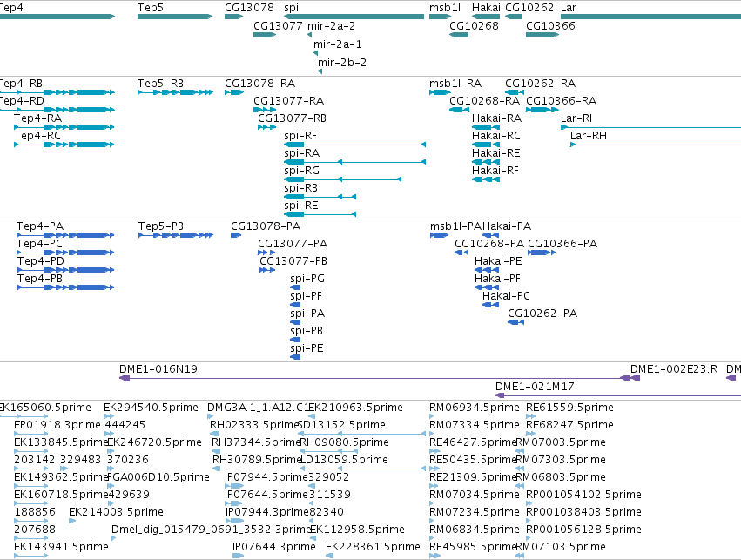Select the msb1l gene label
741x560 pixels.
pyautogui.click(x=445, y=8)
